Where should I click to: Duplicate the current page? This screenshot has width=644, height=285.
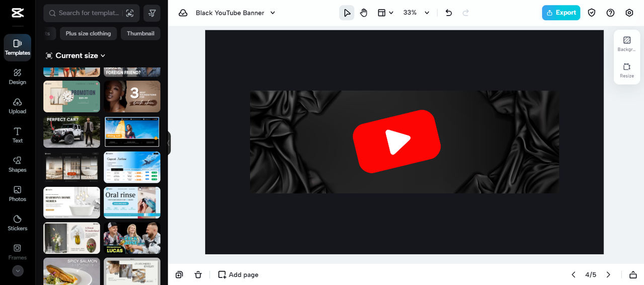coord(179,274)
